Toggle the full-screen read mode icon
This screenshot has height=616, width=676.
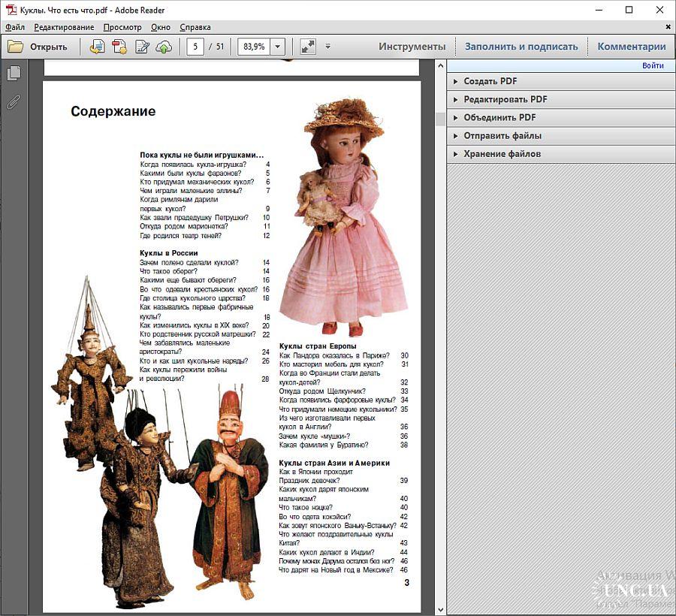point(308,47)
